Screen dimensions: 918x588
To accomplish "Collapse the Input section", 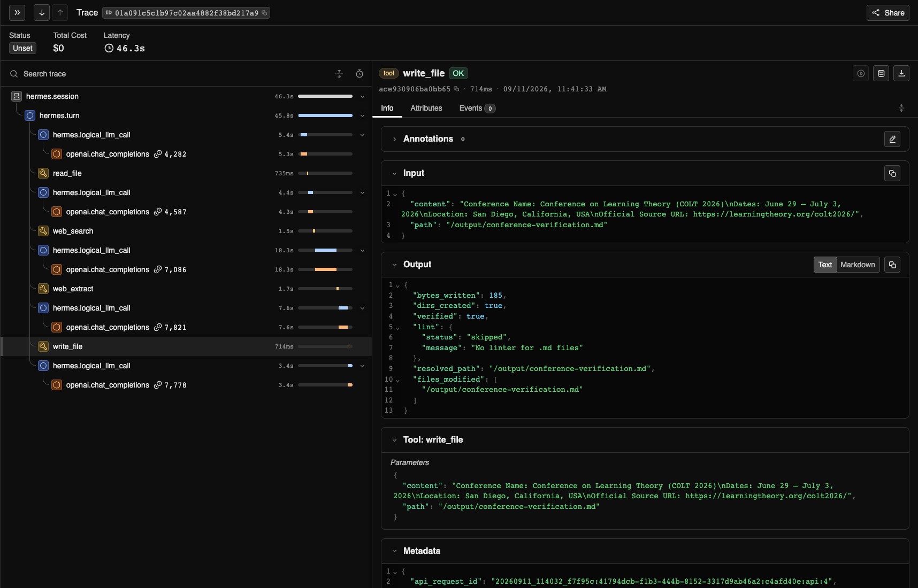I will (x=394, y=173).
